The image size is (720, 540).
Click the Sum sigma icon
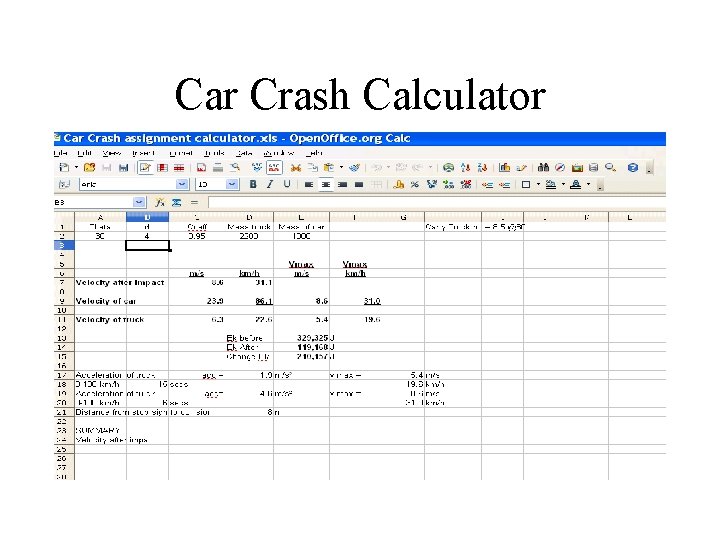176,202
